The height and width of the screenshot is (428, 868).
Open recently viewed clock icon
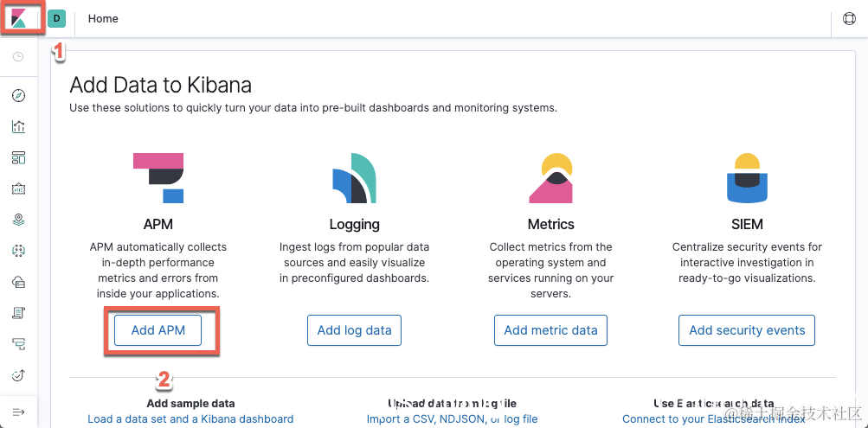click(19, 57)
